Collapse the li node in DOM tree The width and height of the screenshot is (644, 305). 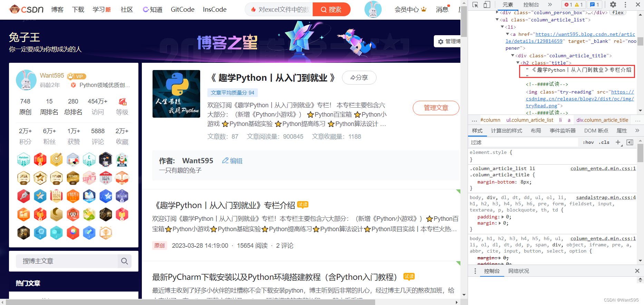point(502,27)
